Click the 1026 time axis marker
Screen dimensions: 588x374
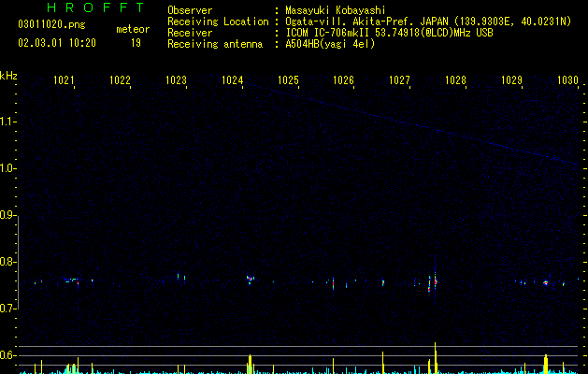coord(343,80)
